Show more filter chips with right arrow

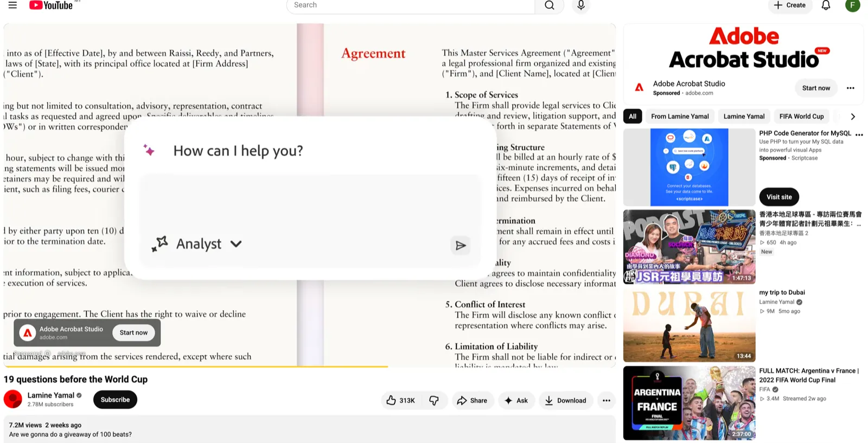(x=853, y=116)
